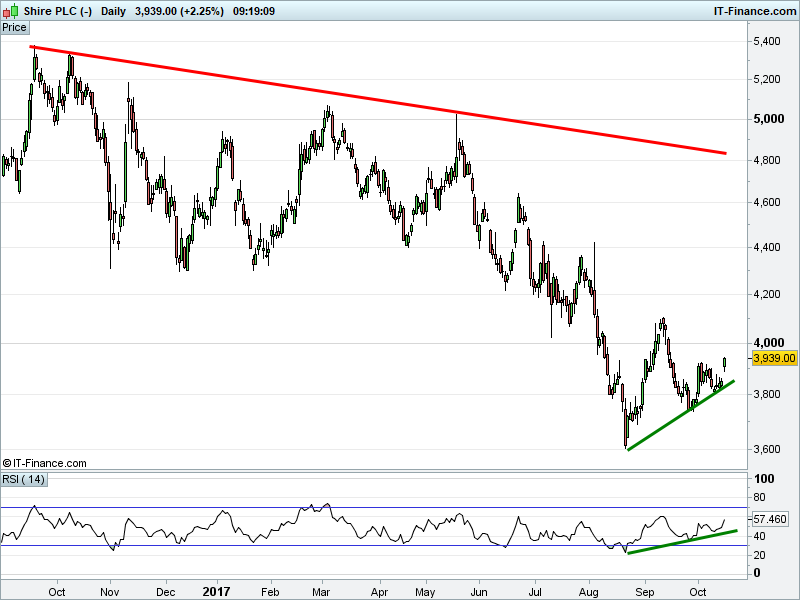Viewport: 800px width, 600px height.
Task: Click the 5,400 price axis label
Action: (x=767, y=41)
